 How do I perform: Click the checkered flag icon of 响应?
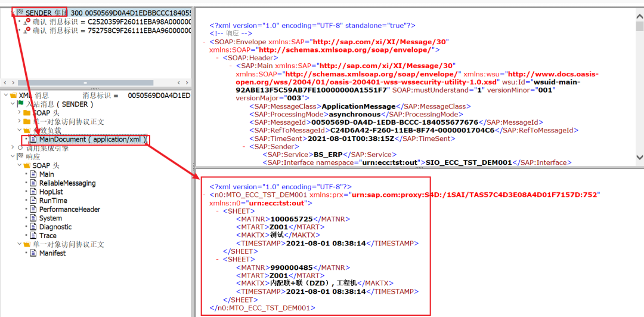coord(20,156)
